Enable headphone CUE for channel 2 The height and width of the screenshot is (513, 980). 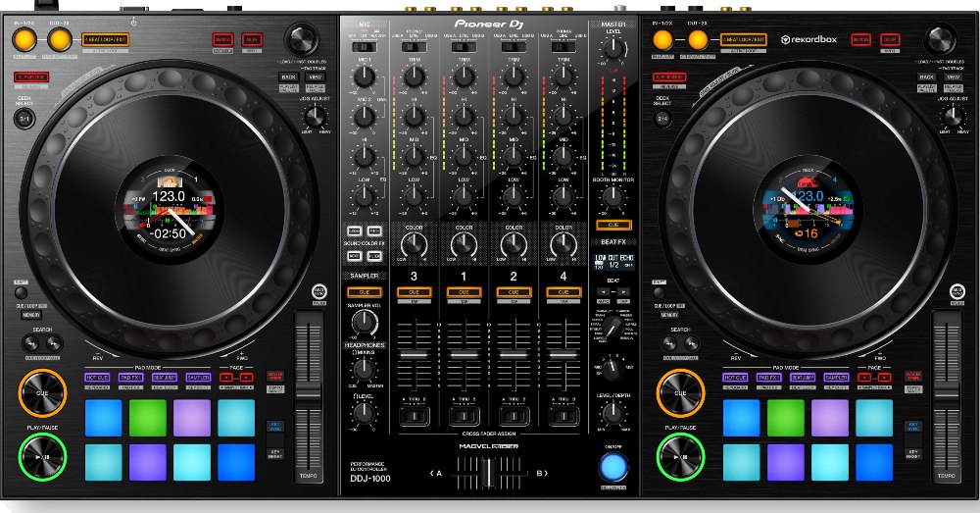click(x=514, y=292)
